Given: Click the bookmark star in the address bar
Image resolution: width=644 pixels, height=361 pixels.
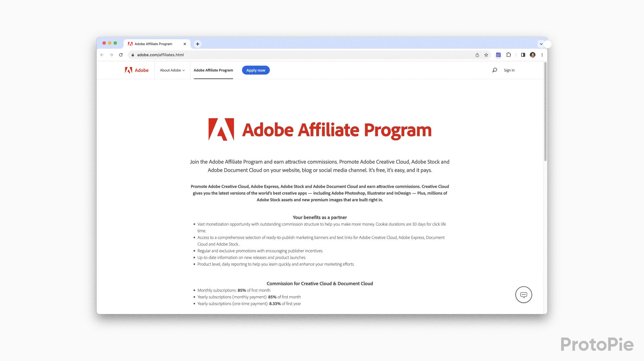Looking at the screenshot, I should coord(486,55).
